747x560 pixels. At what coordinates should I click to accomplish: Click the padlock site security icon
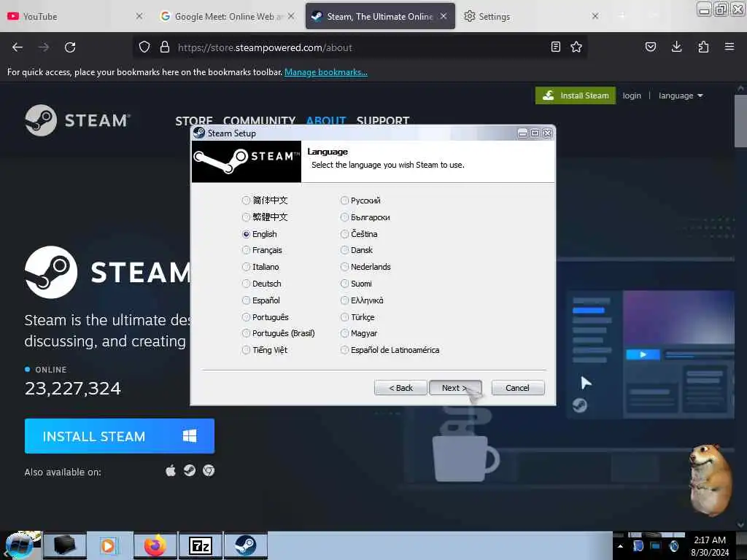pos(165,47)
